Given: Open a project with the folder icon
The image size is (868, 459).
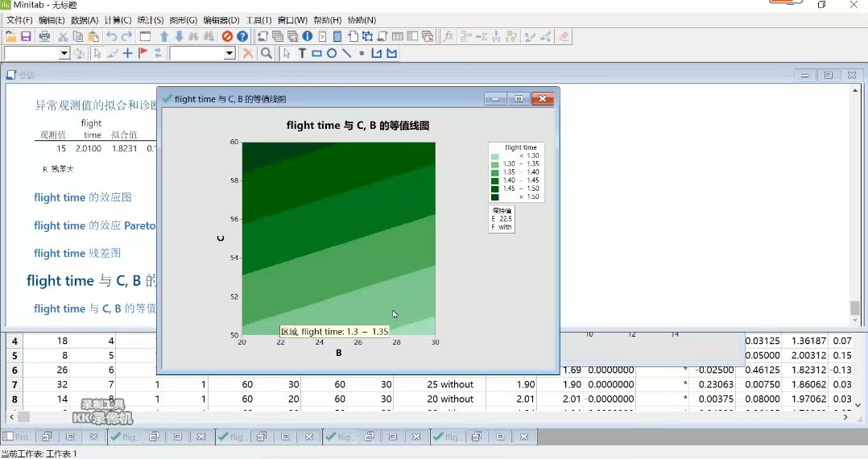Looking at the screenshot, I should [10, 36].
